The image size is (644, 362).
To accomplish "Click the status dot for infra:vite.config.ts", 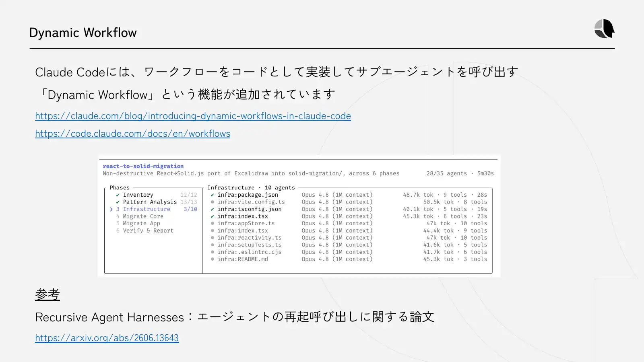I will (x=212, y=202).
